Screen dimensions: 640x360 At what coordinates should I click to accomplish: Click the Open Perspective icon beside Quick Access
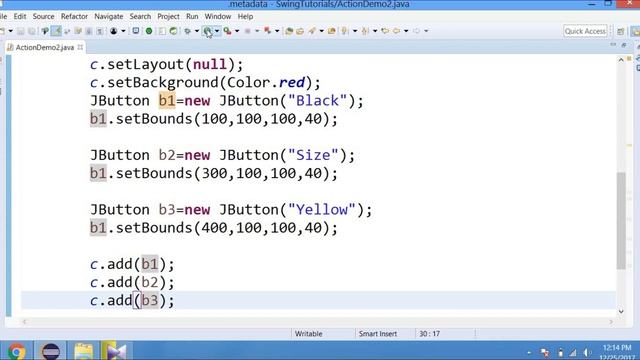coord(621,31)
